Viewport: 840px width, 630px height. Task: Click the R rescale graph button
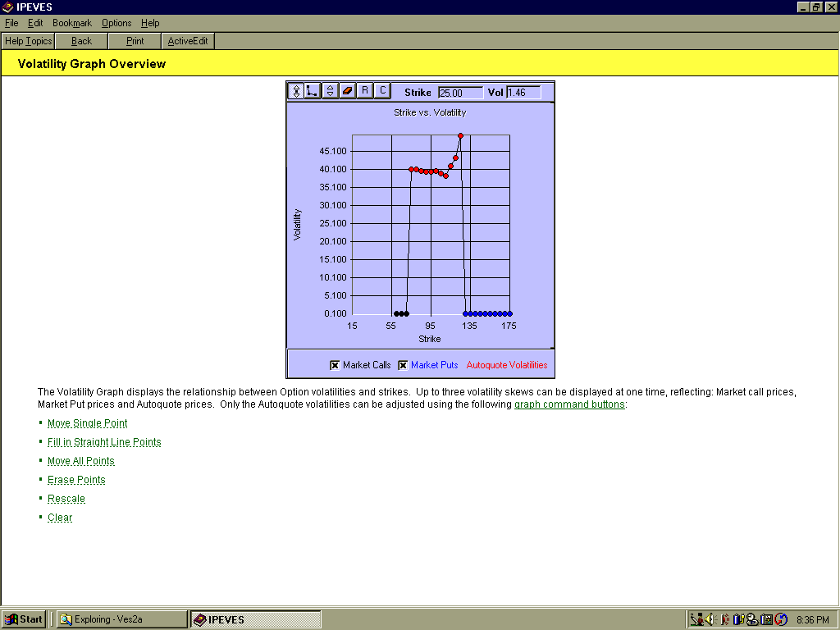click(x=365, y=90)
